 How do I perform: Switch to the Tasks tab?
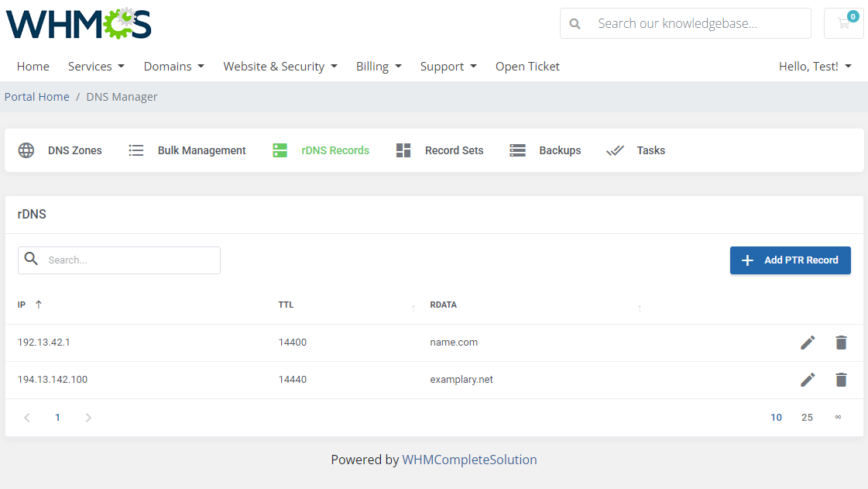[x=651, y=150]
